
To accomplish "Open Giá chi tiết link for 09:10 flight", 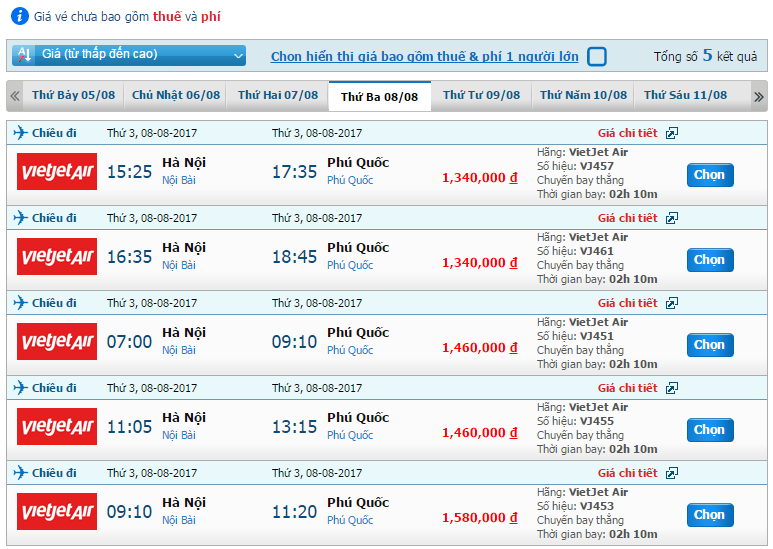I will tap(628, 473).
